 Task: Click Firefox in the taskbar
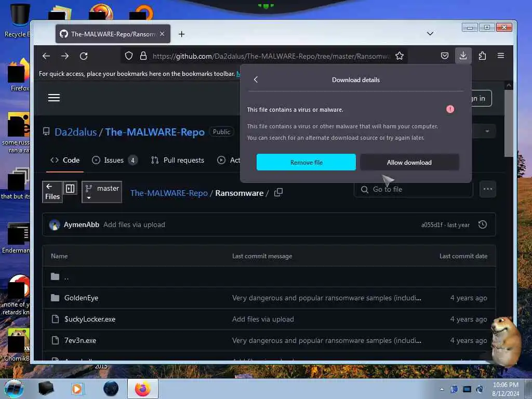pos(143,389)
